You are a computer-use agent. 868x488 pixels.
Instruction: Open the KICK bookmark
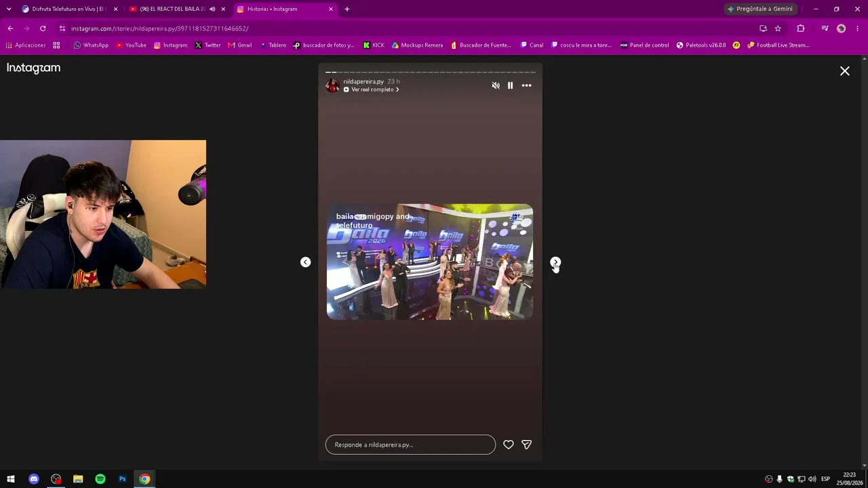pos(374,45)
